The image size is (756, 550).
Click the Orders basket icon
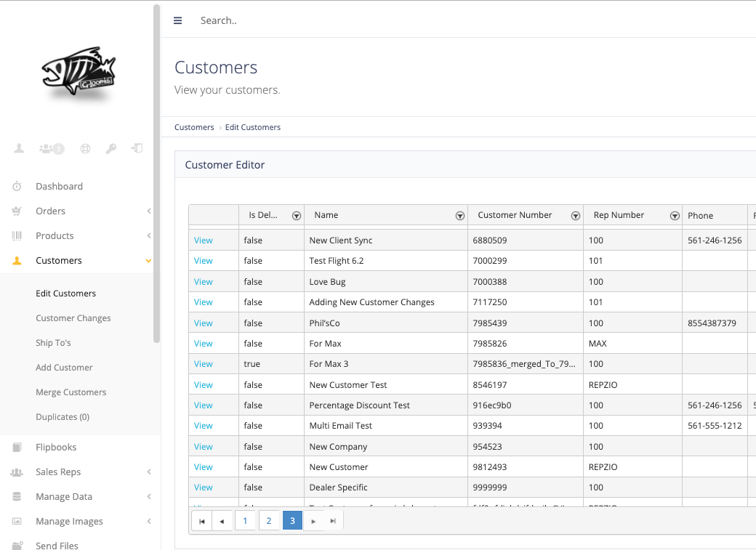pos(17,211)
